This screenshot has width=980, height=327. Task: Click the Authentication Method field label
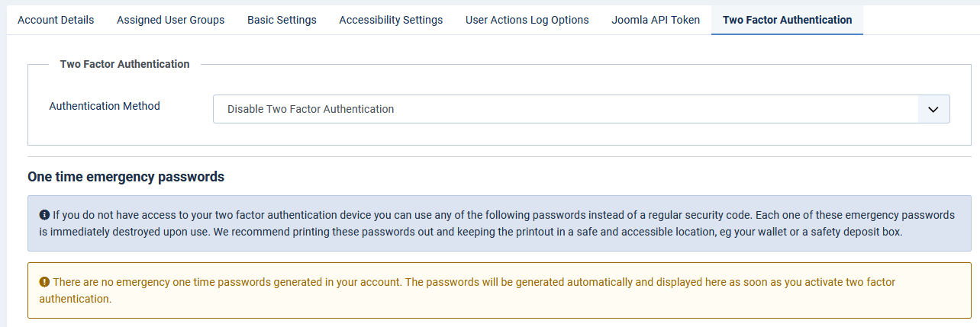(105, 106)
